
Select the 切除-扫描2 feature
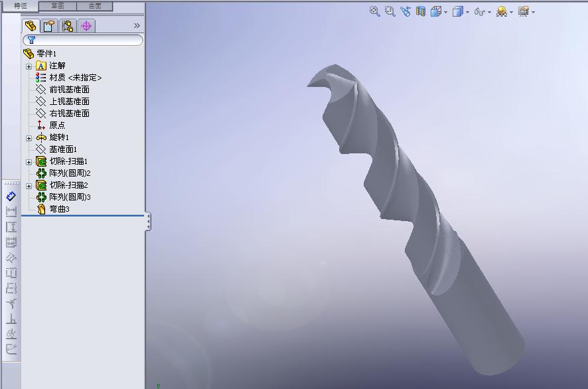pos(62,185)
